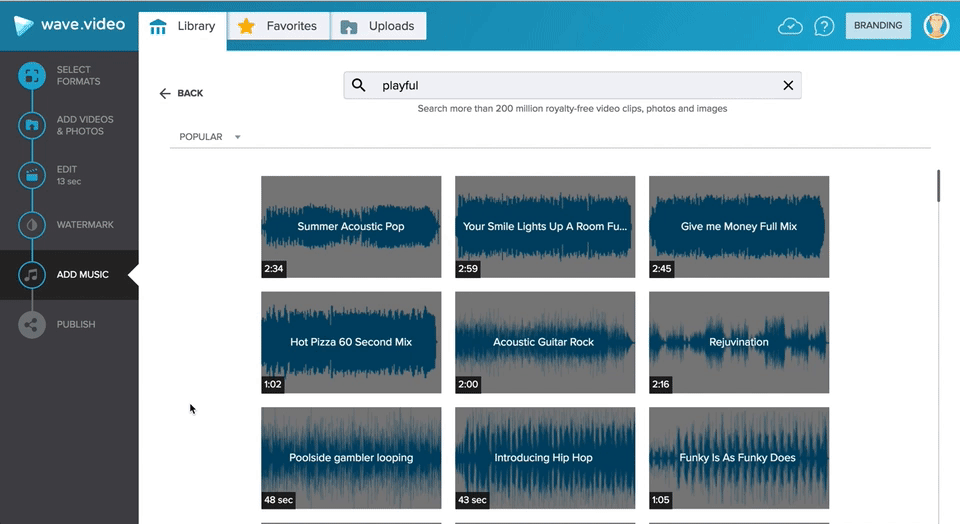Clear the search with the X icon
This screenshot has width=960, height=524.
[x=788, y=86]
